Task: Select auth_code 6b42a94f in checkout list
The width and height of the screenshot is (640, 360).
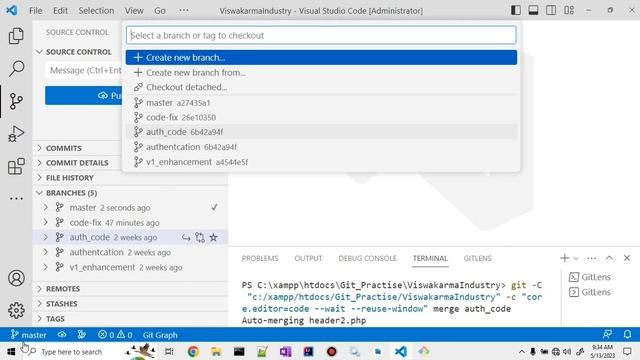Action: pyautogui.click(x=321, y=132)
